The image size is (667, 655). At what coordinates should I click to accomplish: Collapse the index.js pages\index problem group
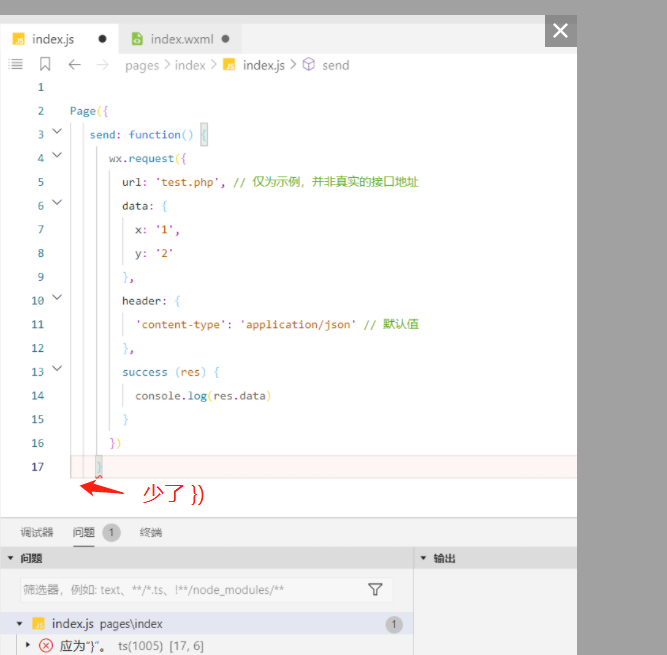(x=19, y=624)
